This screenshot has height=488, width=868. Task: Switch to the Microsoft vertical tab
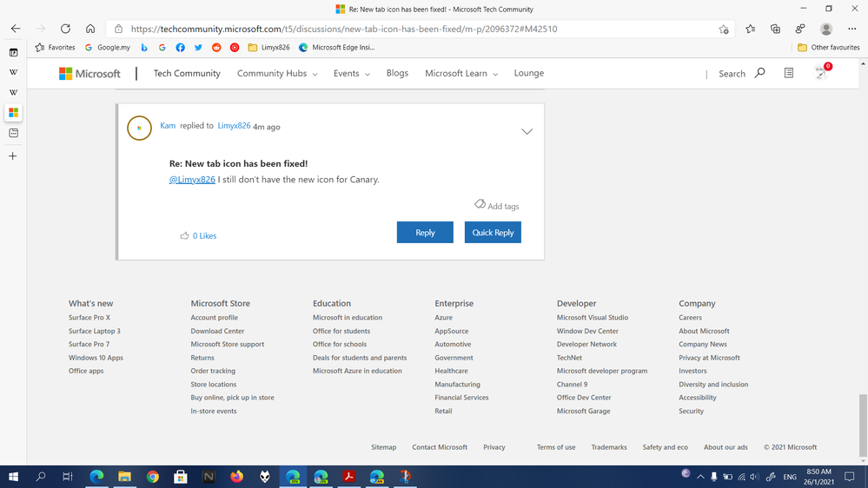(x=13, y=112)
